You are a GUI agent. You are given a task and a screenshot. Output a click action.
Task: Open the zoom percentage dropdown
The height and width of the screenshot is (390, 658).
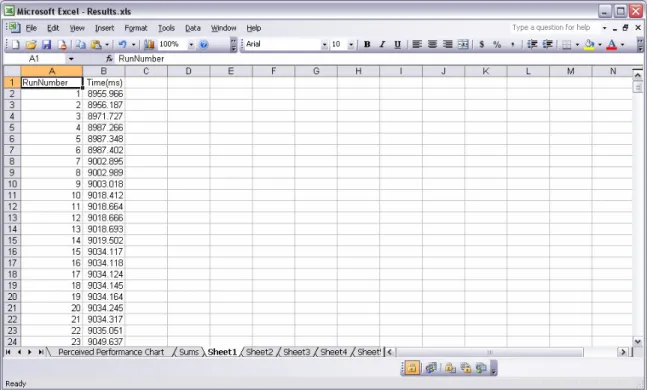(191, 44)
